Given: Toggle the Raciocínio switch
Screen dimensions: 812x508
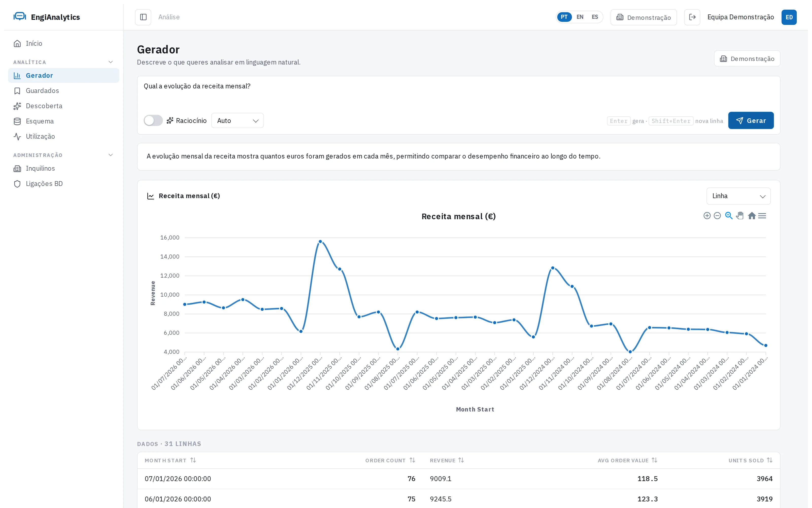Looking at the screenshot, I should (153, 121).
